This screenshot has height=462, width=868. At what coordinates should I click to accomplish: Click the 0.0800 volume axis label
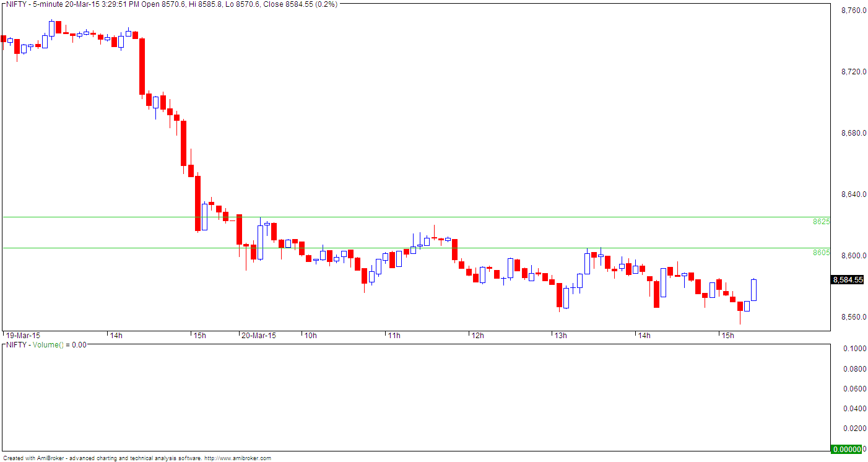click(x=856, y=369)
